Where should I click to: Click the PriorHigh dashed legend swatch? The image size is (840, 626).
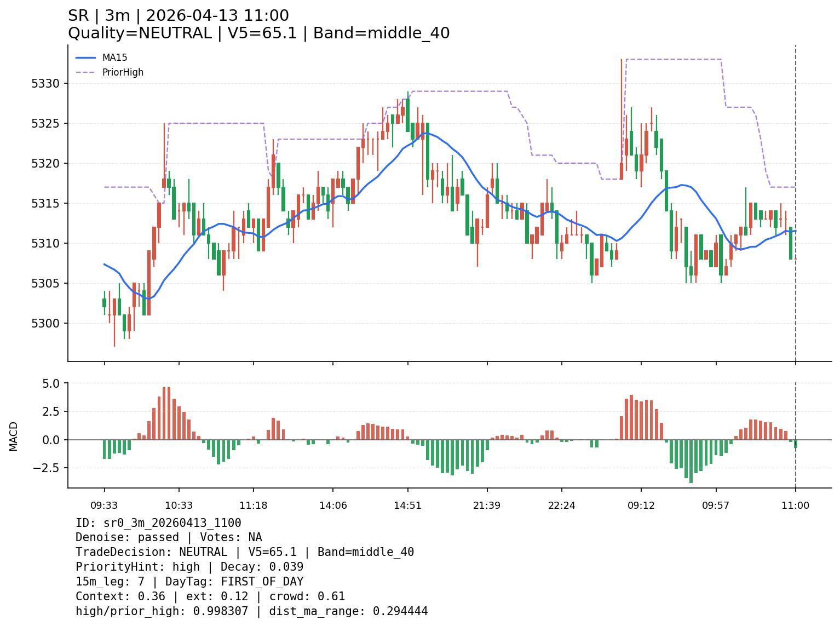coord(86,72)
